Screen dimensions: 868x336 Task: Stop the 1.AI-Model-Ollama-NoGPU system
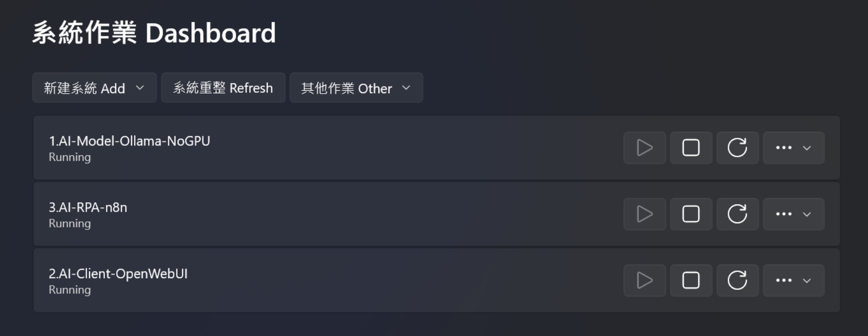(691, 148)
